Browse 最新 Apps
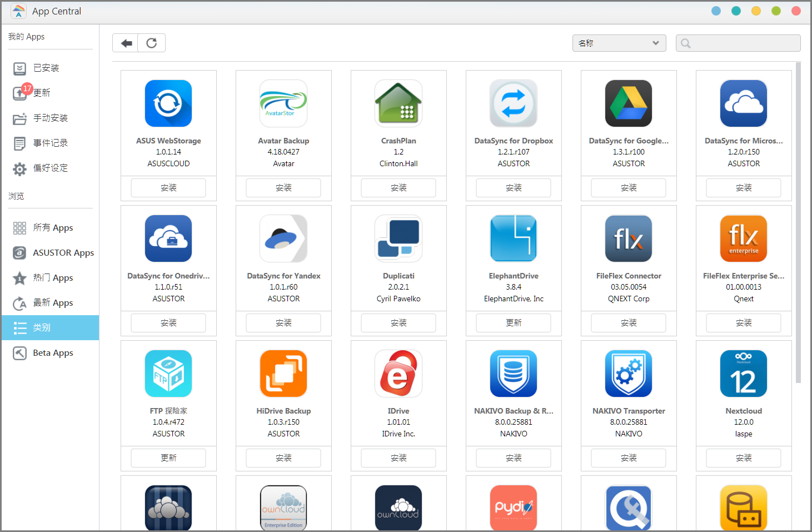 pos(50,302)
